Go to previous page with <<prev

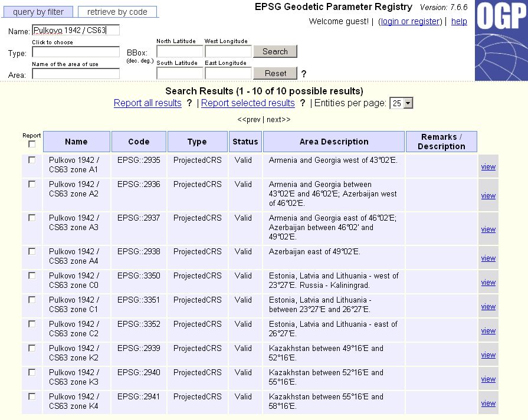[249, 120]
